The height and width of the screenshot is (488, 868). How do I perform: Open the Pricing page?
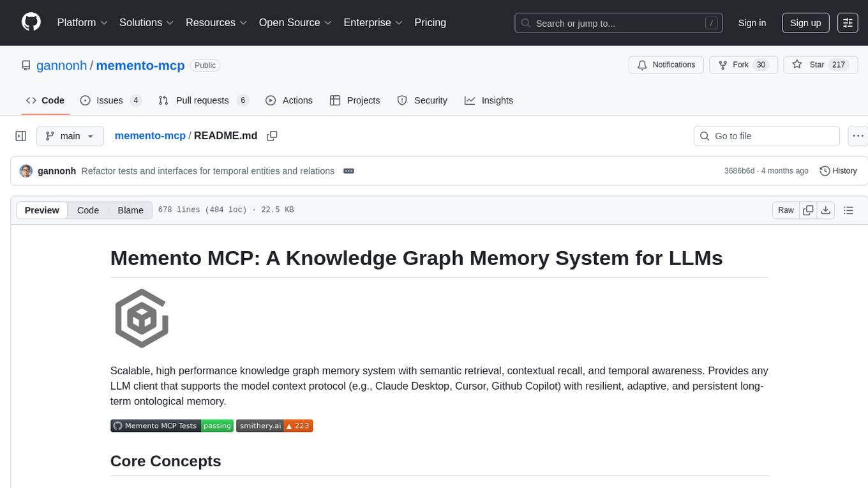[x=430, y=22]
